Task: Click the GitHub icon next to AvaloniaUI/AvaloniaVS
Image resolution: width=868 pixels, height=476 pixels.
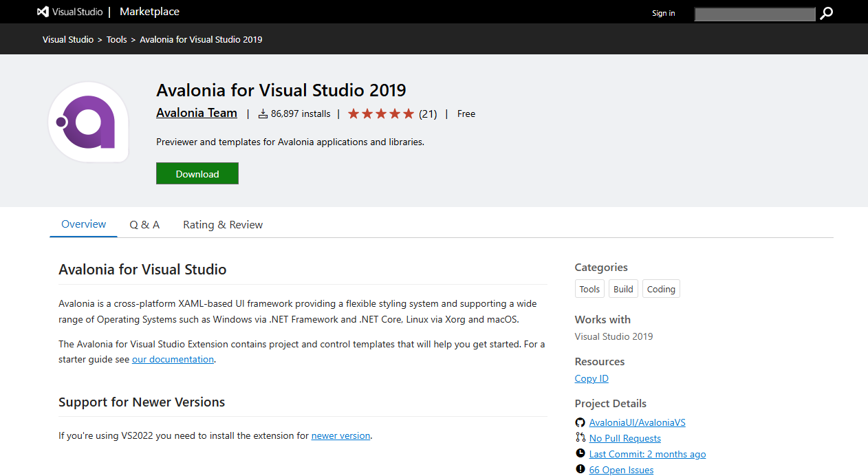Action: [580, 422]
